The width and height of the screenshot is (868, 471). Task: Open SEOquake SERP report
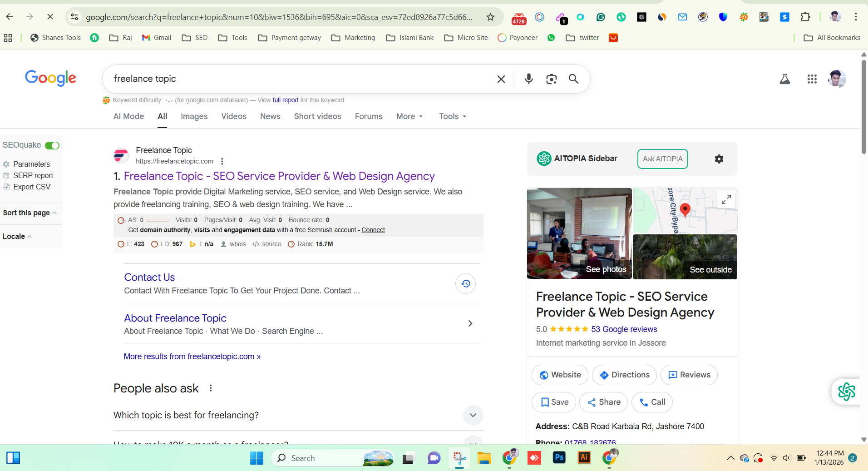33,176
